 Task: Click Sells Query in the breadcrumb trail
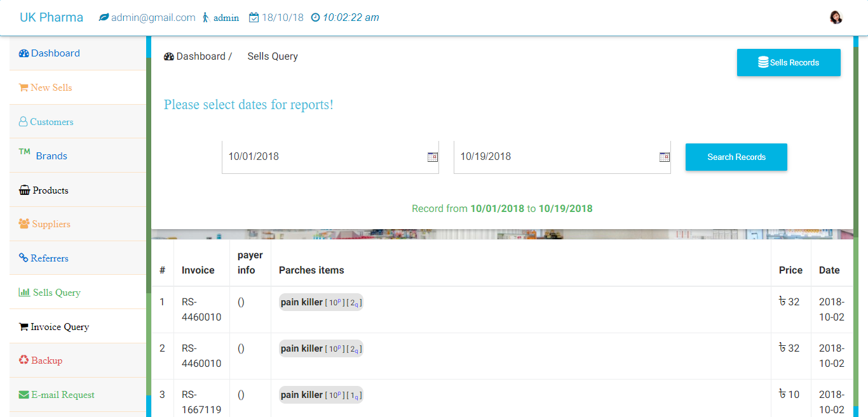(x=272, y=56)
